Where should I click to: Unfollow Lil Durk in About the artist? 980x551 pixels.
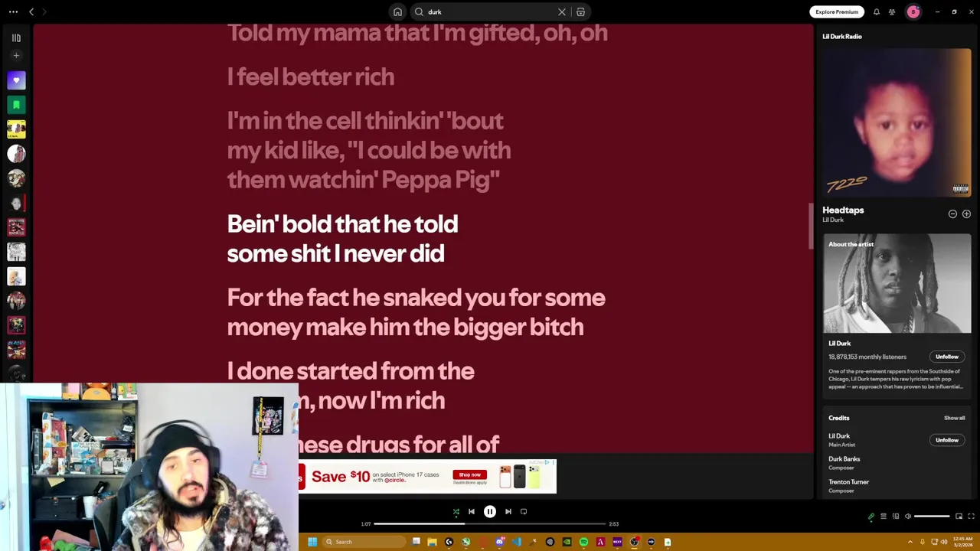[x=946, y=357]
